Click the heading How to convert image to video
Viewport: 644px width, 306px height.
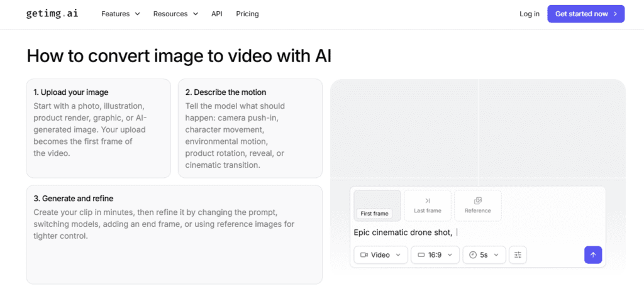click(x=179, y=56)
